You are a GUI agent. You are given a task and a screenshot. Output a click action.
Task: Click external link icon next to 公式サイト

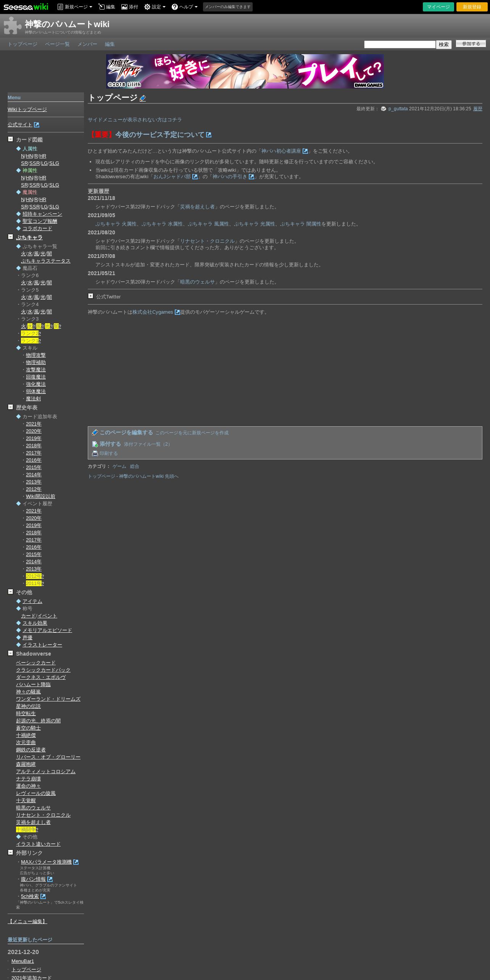pos(37,125)
